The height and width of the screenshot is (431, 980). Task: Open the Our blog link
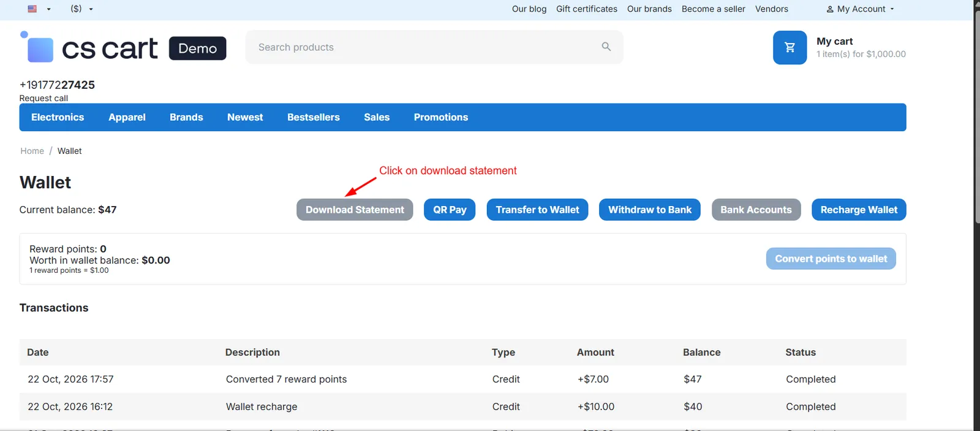coord(529,9)
